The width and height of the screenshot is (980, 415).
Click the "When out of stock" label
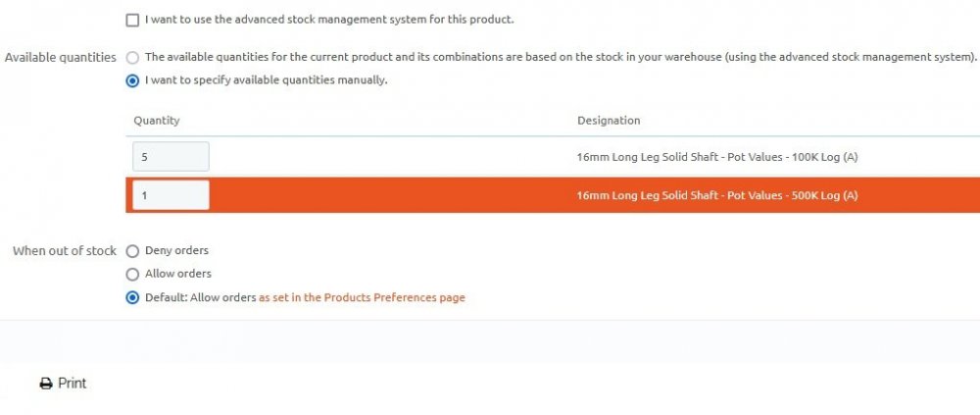[x=65, y=251]
